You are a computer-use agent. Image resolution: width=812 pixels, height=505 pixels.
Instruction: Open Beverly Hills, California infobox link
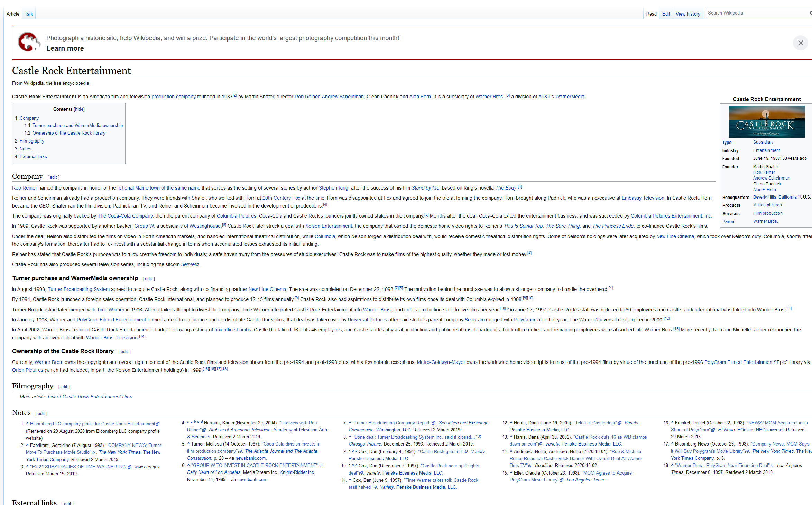click(775, 197)
